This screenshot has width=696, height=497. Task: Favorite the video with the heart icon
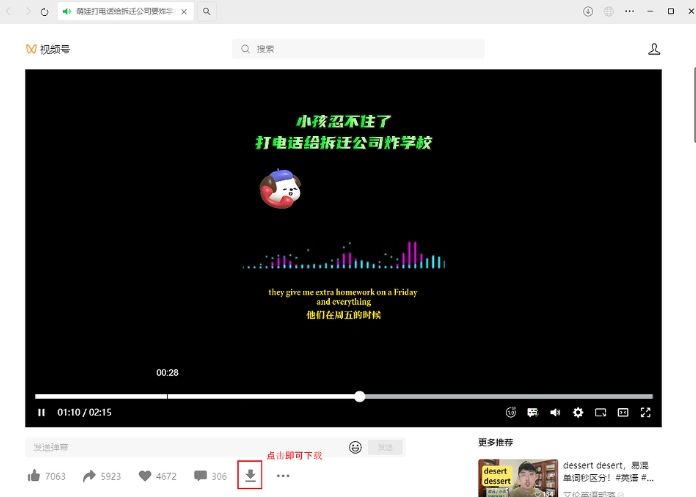pyautogui.click(x=145, y=476)
